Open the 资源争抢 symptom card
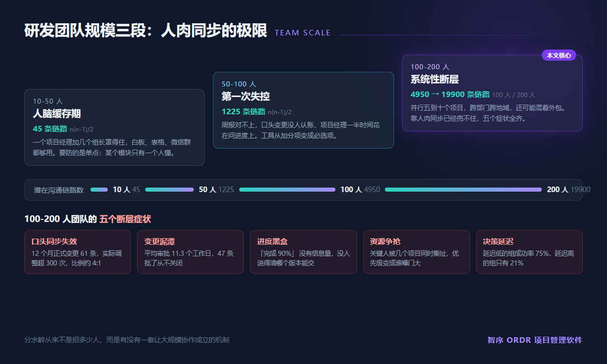Image resolution: width=607 pixels, height=364 pixels. (416, 252)
